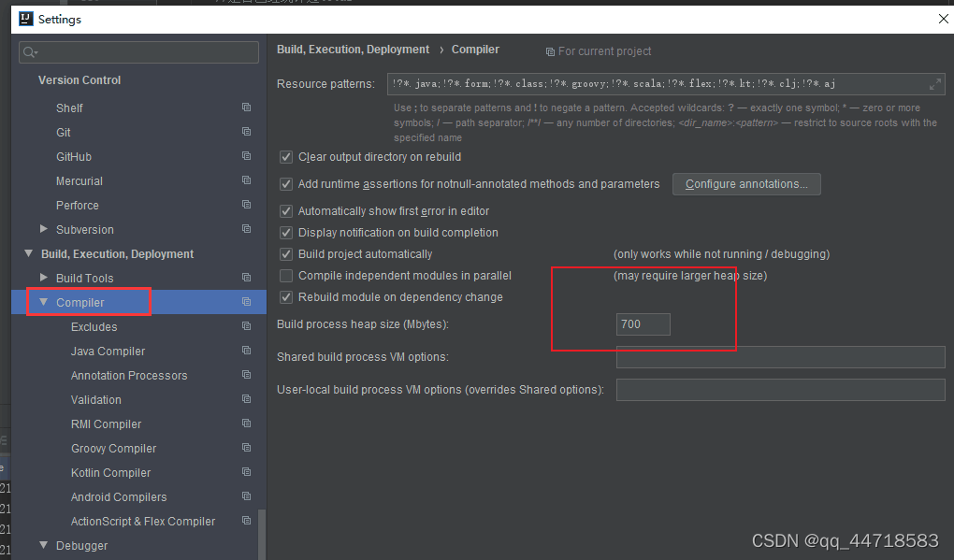The width and height of the screenshot is (954, 560).
Task: Expand the Build Tools node
Action: pyautogui.click(x=42, y=278)
